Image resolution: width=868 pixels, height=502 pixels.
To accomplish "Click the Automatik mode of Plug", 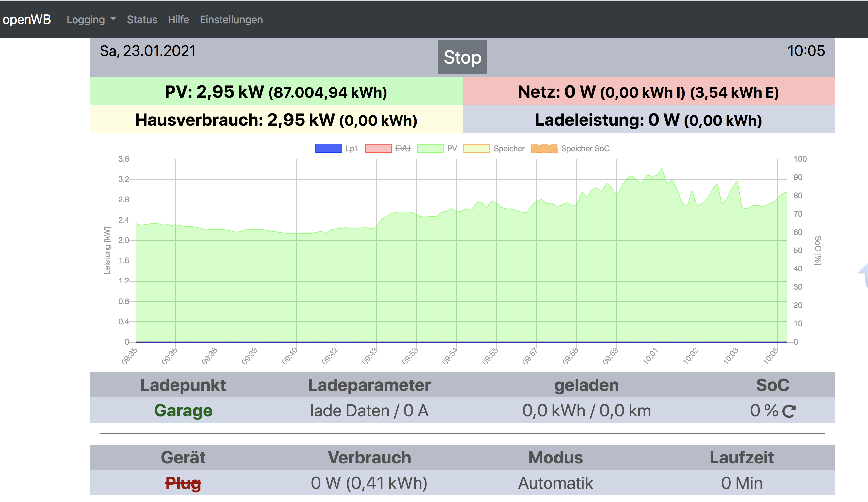I will (555, 483).
